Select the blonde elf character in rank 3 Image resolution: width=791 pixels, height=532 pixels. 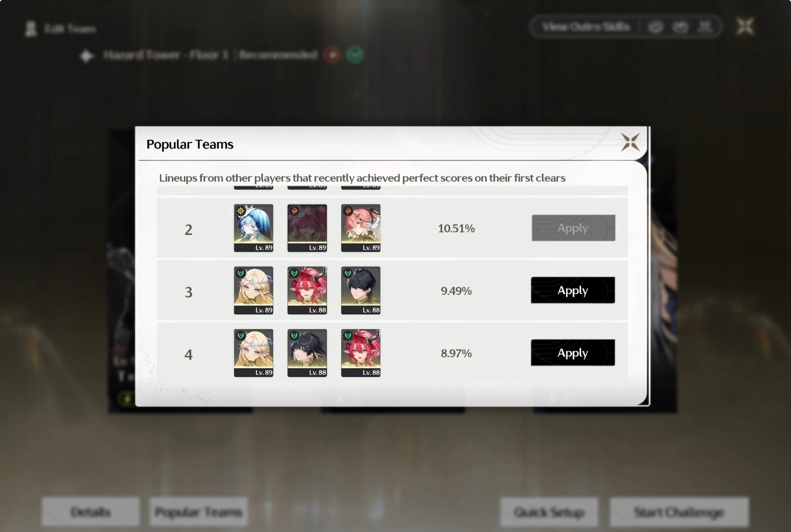[253, 290]
